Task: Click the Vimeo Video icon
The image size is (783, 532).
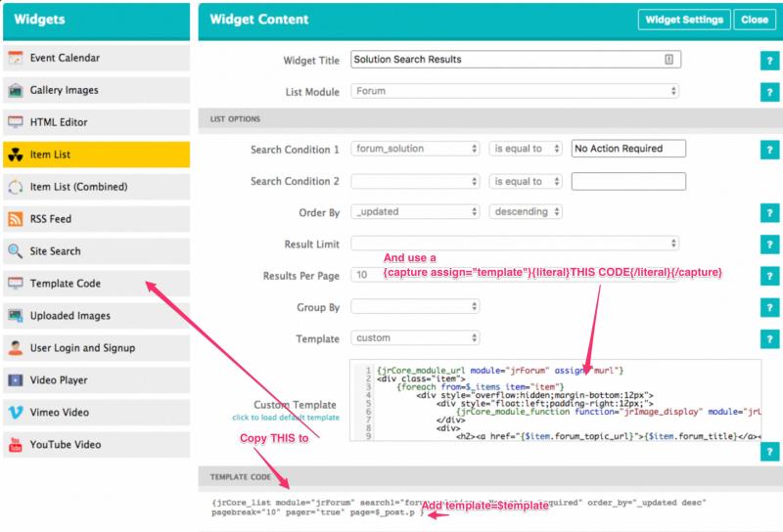Action: [15, 413]
